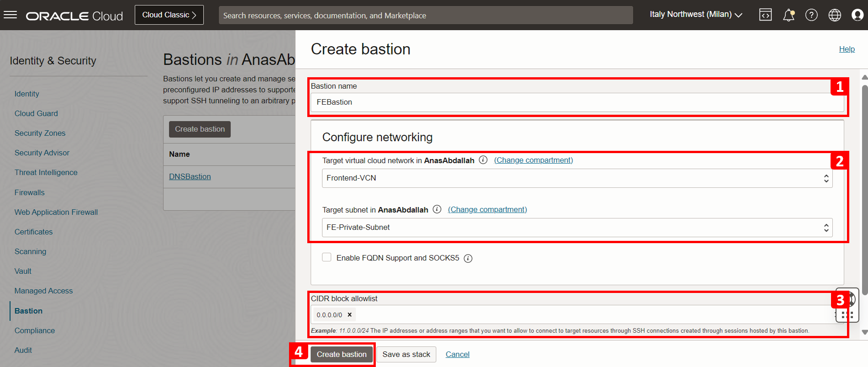
Task: Open the hamburger navigation menu
Action: (x=10, y=15)
